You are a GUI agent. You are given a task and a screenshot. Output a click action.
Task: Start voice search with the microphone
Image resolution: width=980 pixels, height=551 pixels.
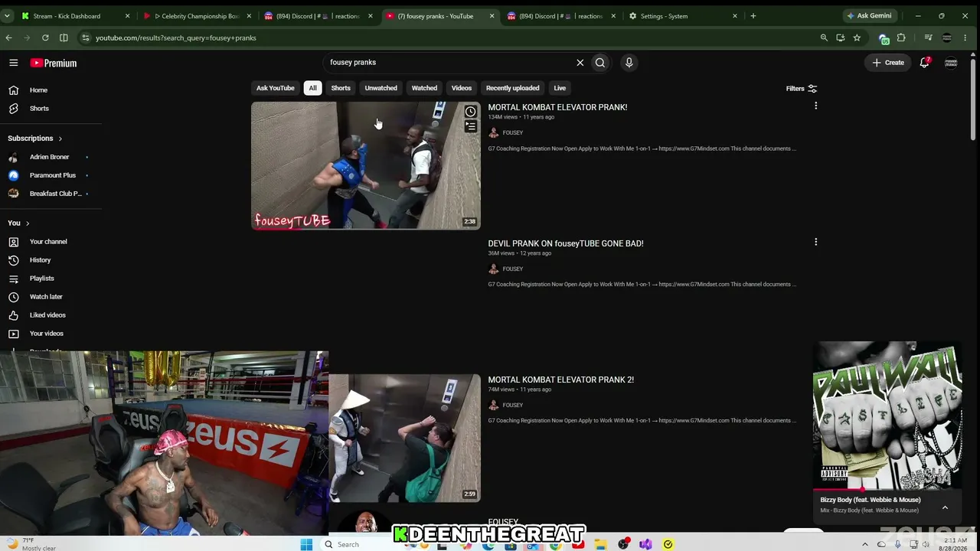pyautogui.click(x=629, y=63)
